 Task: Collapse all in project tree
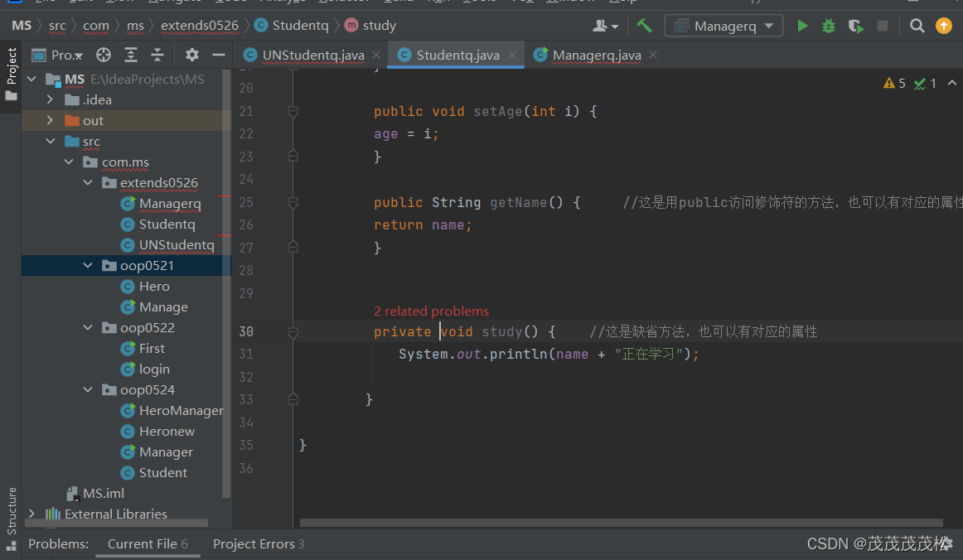coord(157,56)
